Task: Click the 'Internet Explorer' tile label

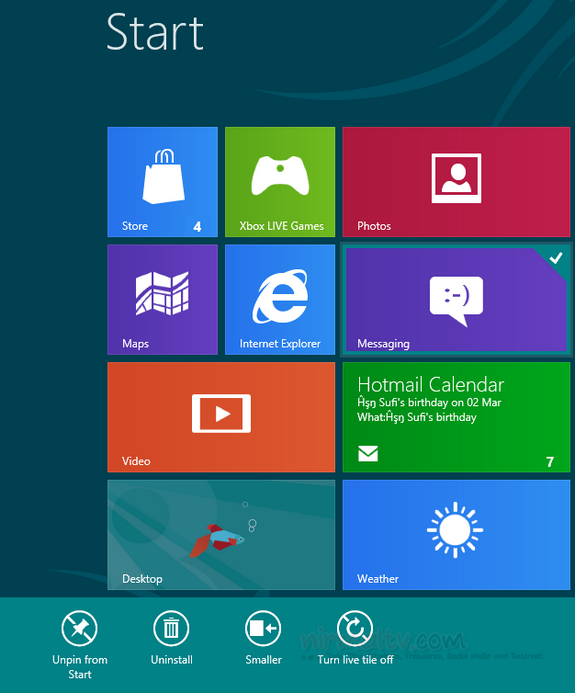Action: [280, 344]
